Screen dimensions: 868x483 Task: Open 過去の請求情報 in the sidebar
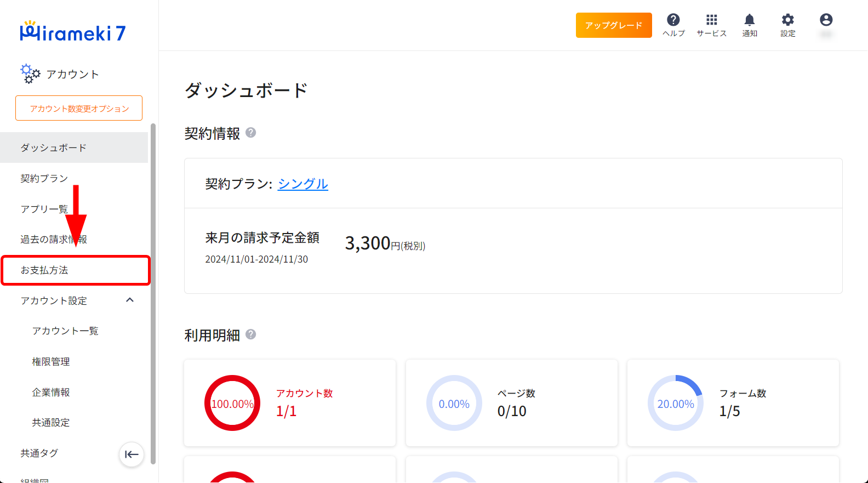[x=74, y=240]
